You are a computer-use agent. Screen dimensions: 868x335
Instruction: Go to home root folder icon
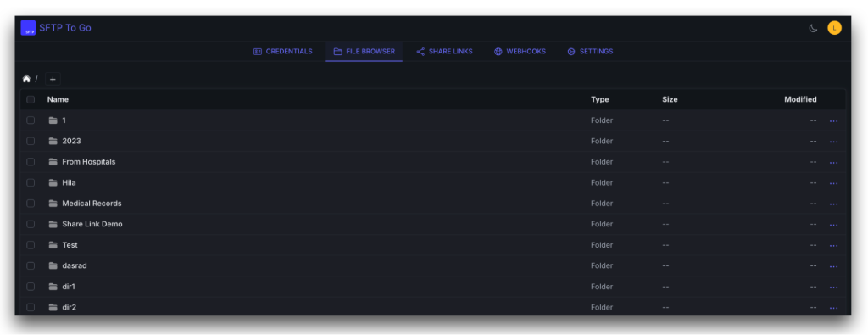(26, 79)
